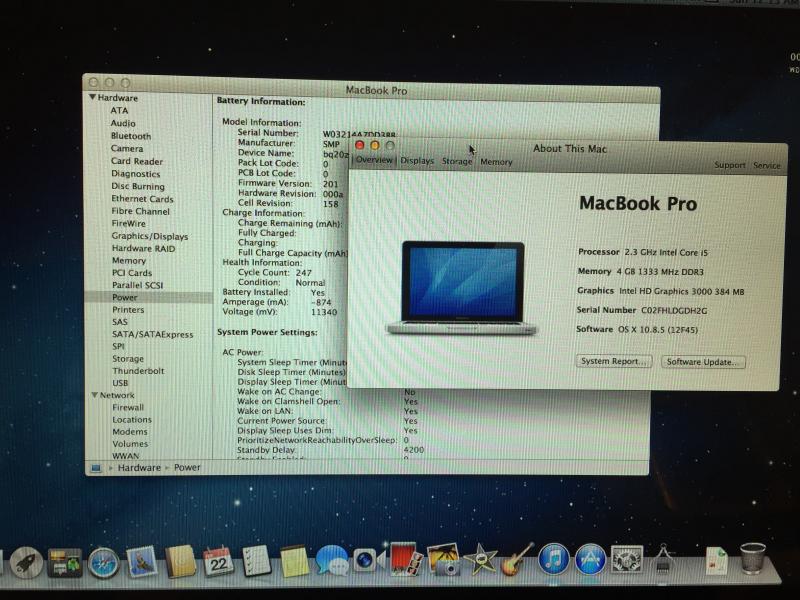Click computer icon in System Report path bar

tap(96, 468)
